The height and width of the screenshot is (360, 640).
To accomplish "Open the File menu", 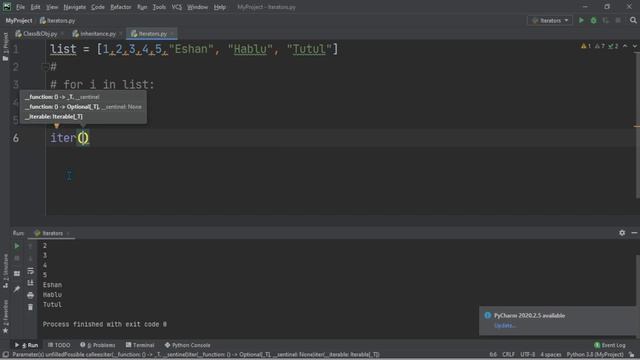I will coord(20,7).
